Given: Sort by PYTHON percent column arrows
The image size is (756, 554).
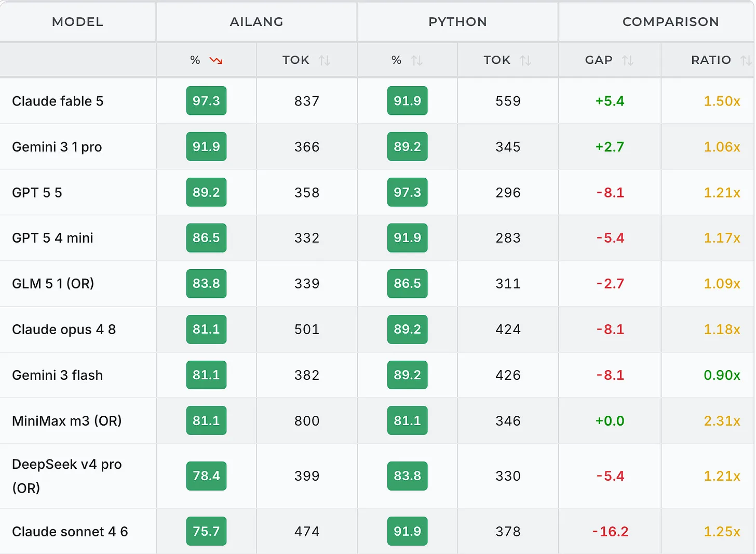Looking at the screenshot, I should [x=416, y=60].
